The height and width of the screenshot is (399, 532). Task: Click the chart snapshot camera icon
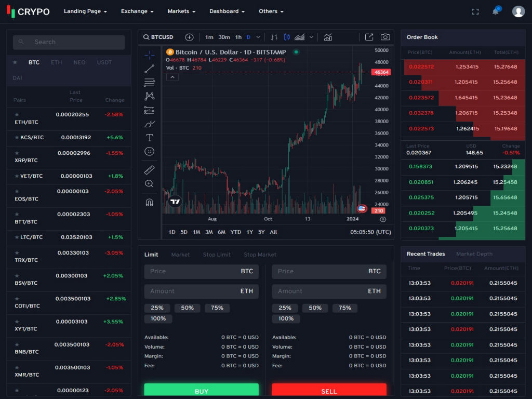pyautogui.click(x=385, y=37)
